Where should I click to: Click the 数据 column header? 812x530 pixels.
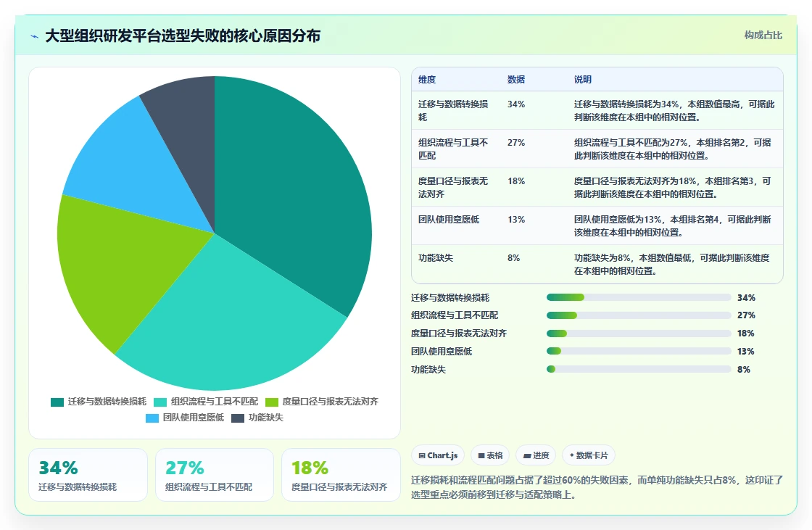[515, 80]
